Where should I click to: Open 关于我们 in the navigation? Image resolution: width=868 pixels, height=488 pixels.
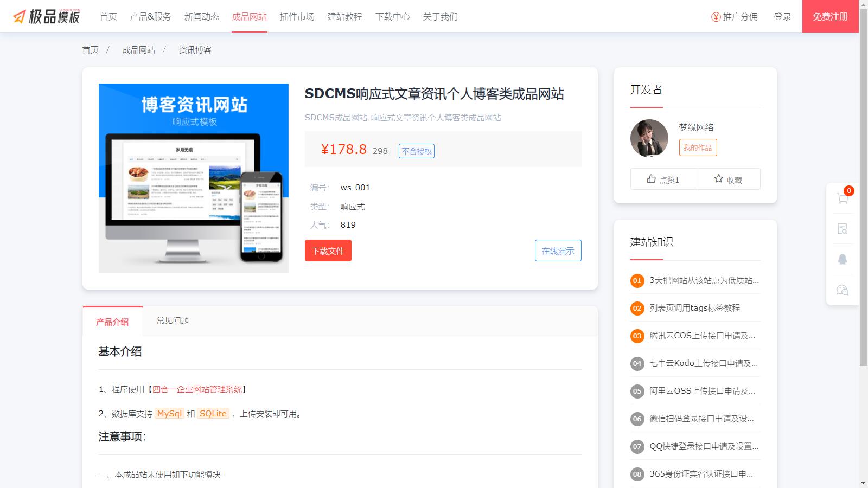[x=441, y=16]
